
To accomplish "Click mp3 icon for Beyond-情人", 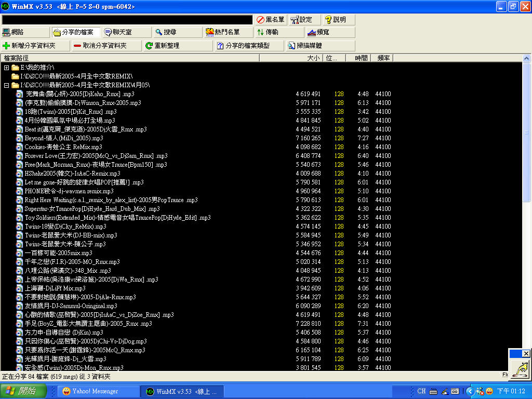I will (20, 138).
